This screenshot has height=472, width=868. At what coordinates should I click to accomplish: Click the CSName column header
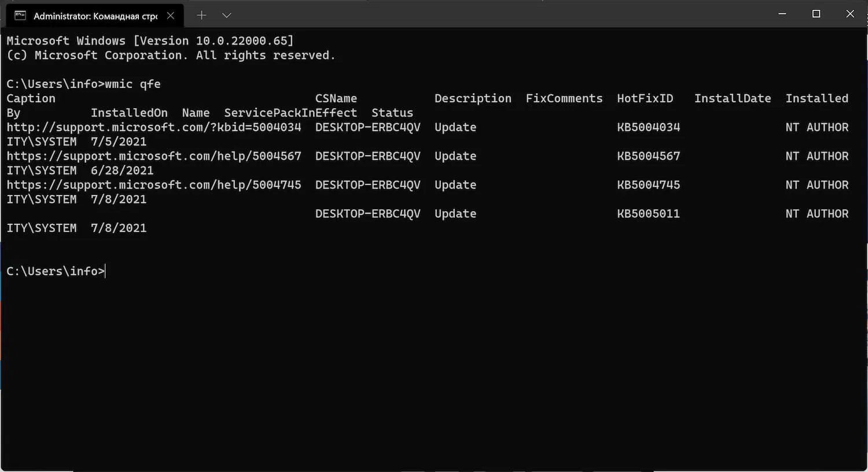(336, 98)
